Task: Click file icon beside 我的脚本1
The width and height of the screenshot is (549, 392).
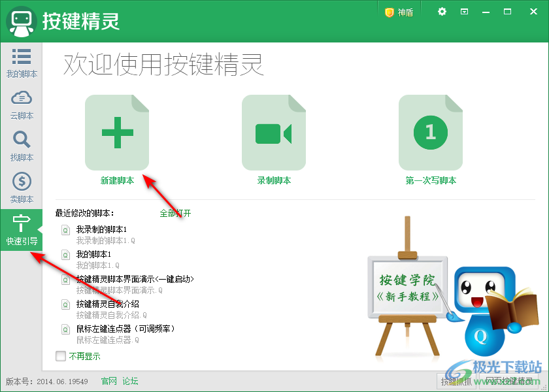Action: pos(65,255)
